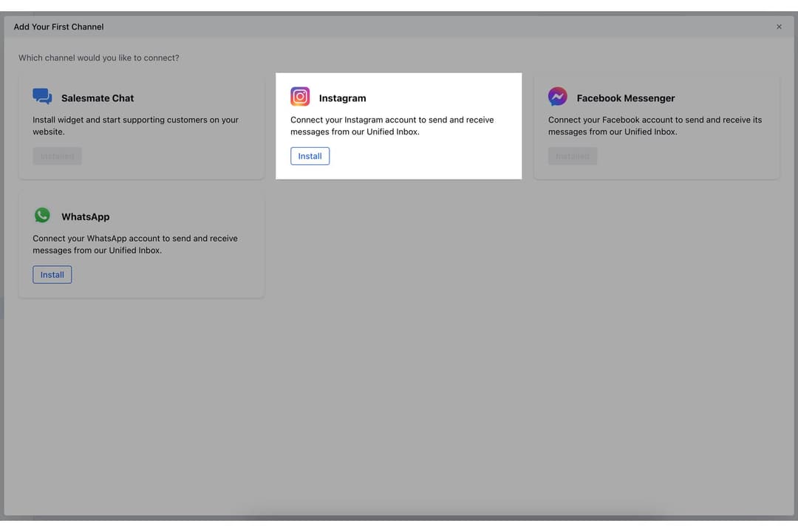Click 'Connect your Facebook account' description
This screenshot has width=798, height=532.
(x=655, y=126)
